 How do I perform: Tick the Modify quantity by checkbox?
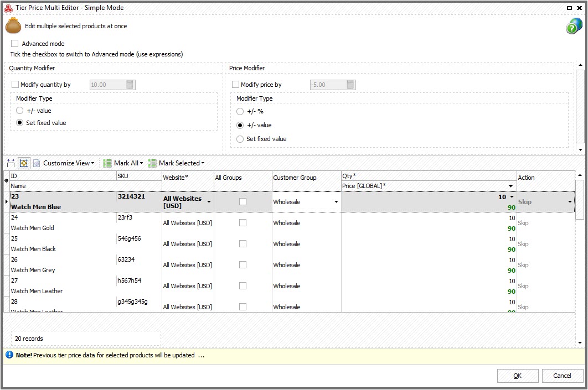pos(15,85)
